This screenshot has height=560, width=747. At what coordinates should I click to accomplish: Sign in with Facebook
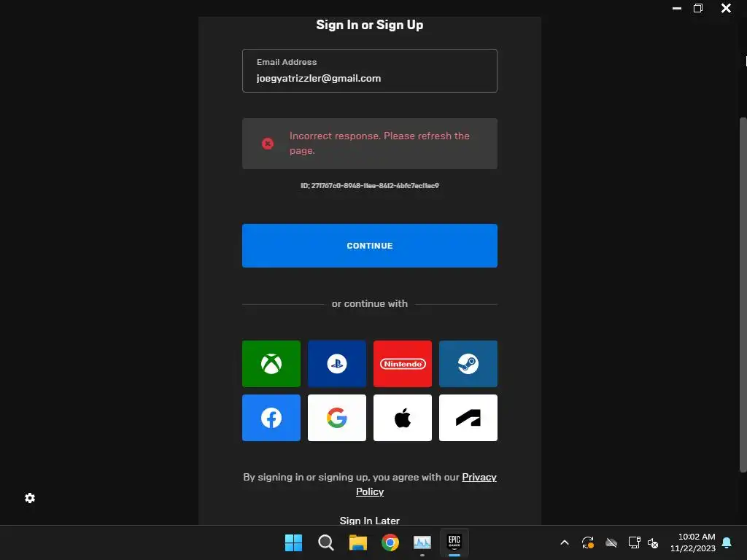[271, 418]
